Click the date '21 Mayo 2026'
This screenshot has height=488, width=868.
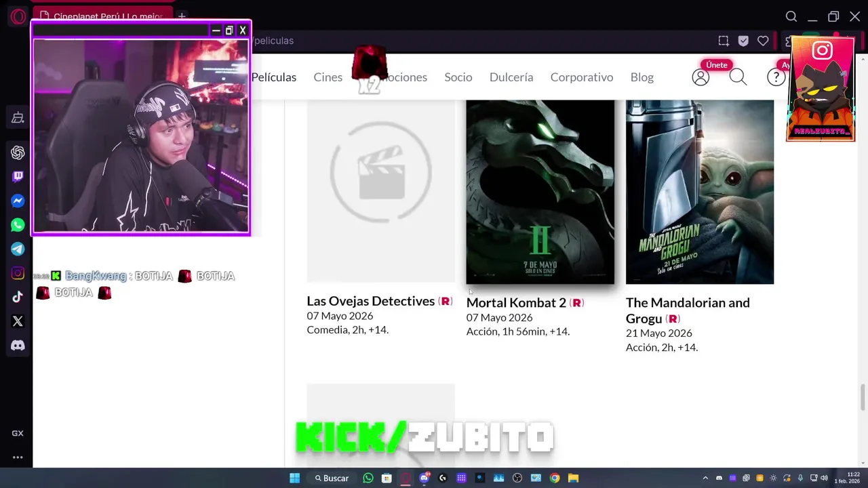pyautogui.click(x=659, y=333)
